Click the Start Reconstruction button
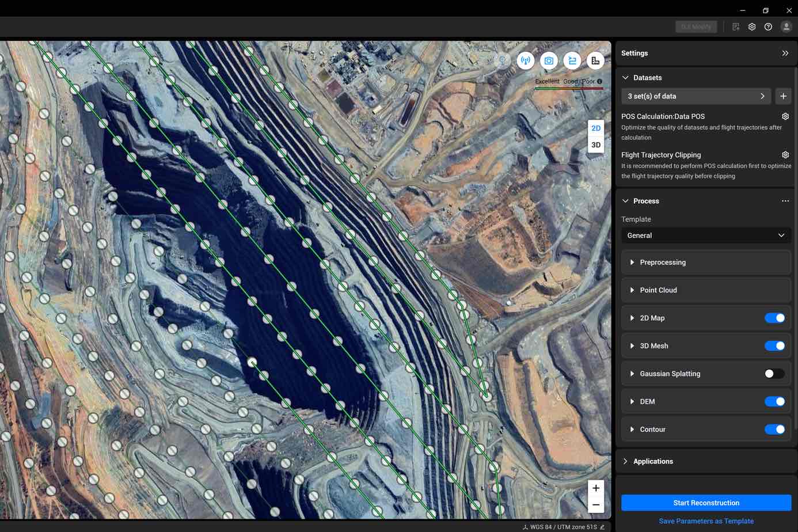This screenshot has width=798, height=532. click(706, 503)
